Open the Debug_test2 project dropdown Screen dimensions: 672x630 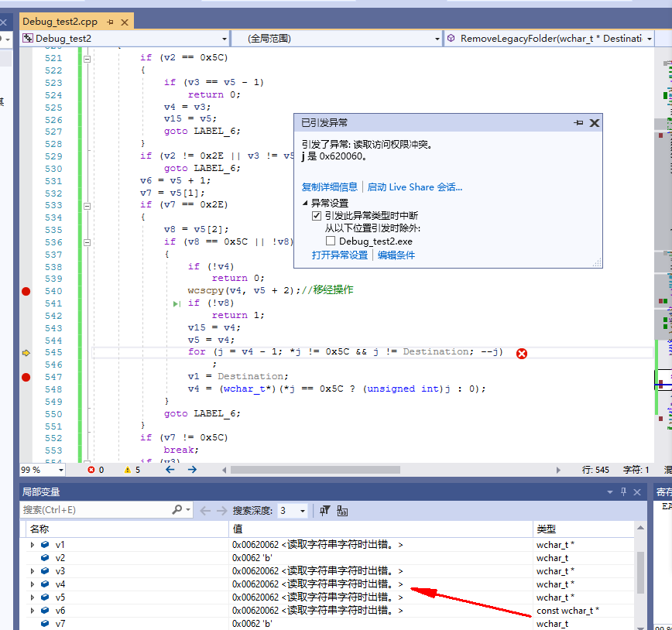(225, 39)
